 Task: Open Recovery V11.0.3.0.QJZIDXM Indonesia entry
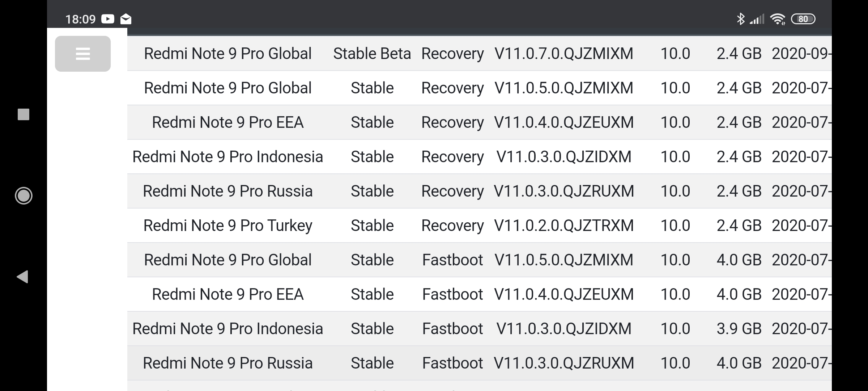[480, 157]
